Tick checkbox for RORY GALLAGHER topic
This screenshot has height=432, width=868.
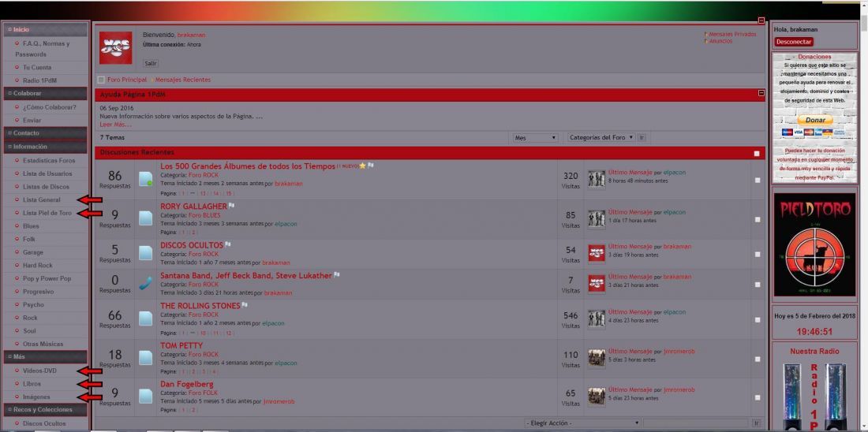point(758,220)
